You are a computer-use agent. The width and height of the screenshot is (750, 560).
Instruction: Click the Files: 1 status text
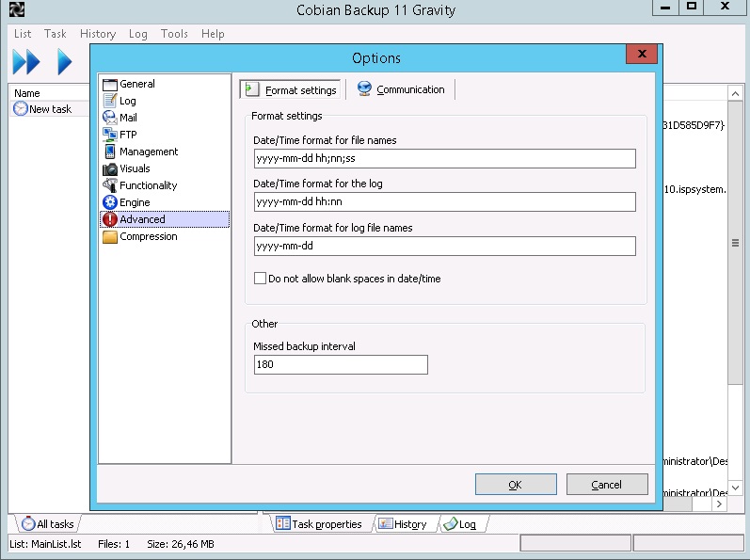[114, 544]
